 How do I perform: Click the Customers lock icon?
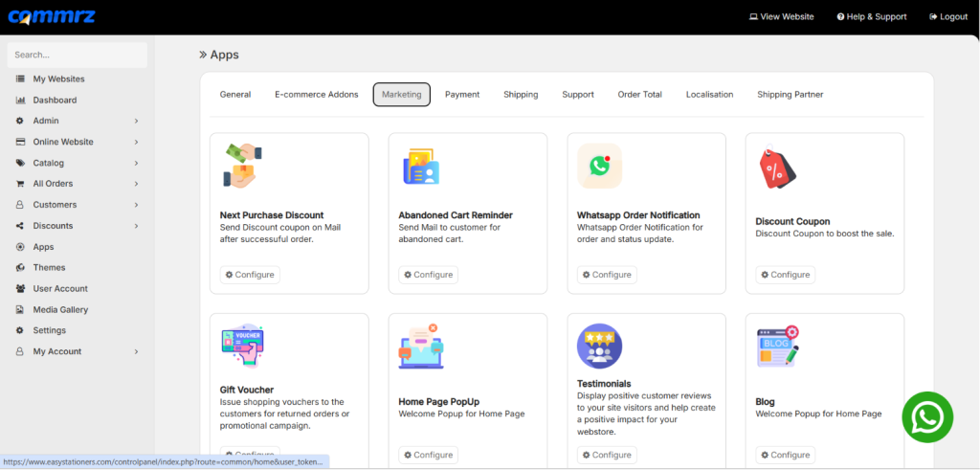tap(20, 205)
